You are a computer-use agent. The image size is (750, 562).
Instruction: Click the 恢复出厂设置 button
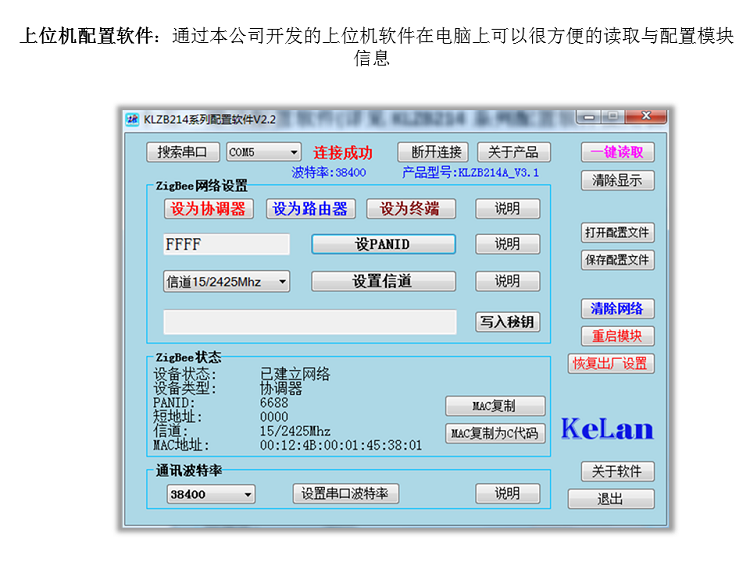(611, 364)
